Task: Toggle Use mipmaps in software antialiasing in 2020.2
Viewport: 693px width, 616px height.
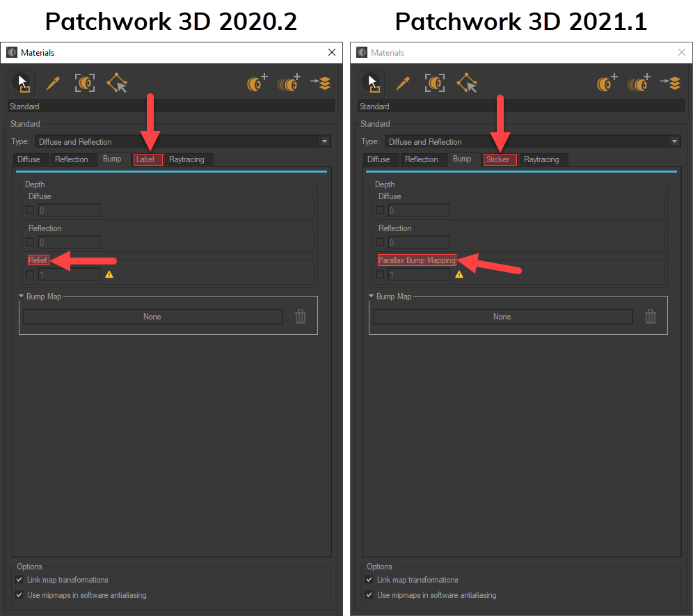Action: [x=19, y=595]
